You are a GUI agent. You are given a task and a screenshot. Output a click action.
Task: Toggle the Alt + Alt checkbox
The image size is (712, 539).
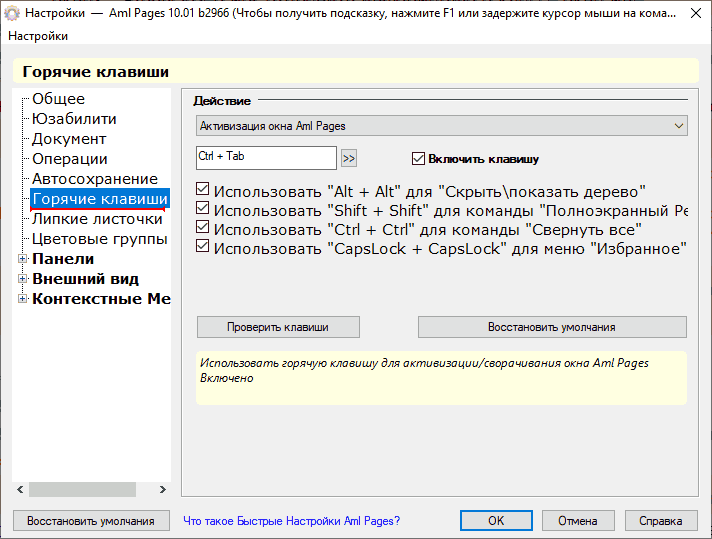click(x=203, y=189)
